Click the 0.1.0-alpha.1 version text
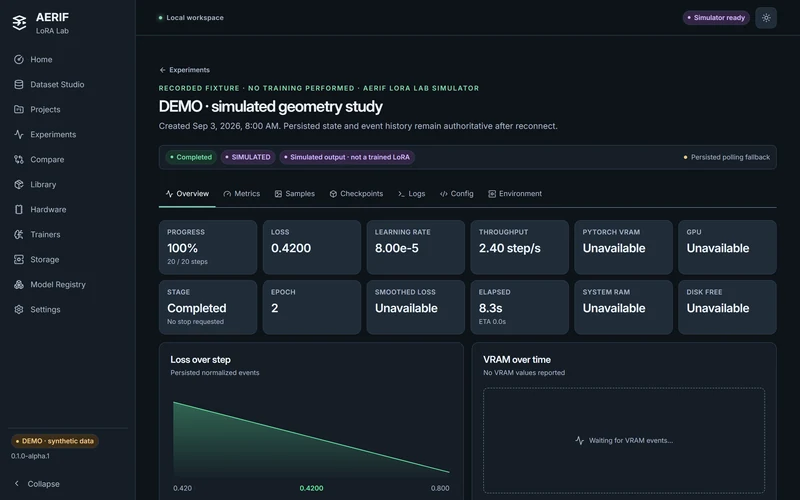The height and width of the screenshot is (500, 800). 31,456
